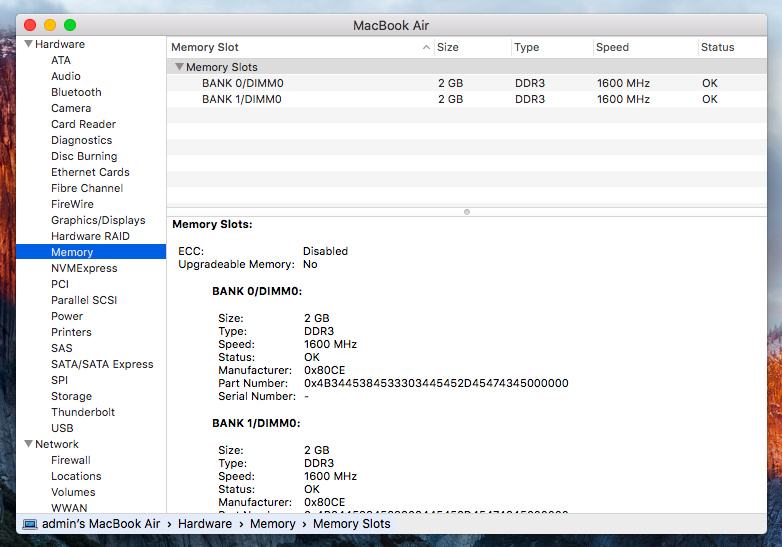The width and height of the screenshot is (782, 547).
Task: Select Firewall under Network
Action: pyautogui.click(x=71, y=460)
